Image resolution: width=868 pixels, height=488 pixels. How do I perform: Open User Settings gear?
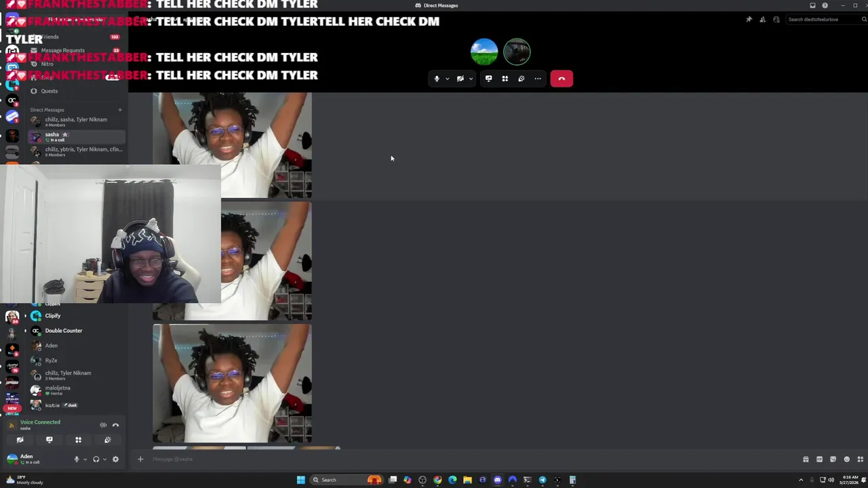tap(115, 459)
